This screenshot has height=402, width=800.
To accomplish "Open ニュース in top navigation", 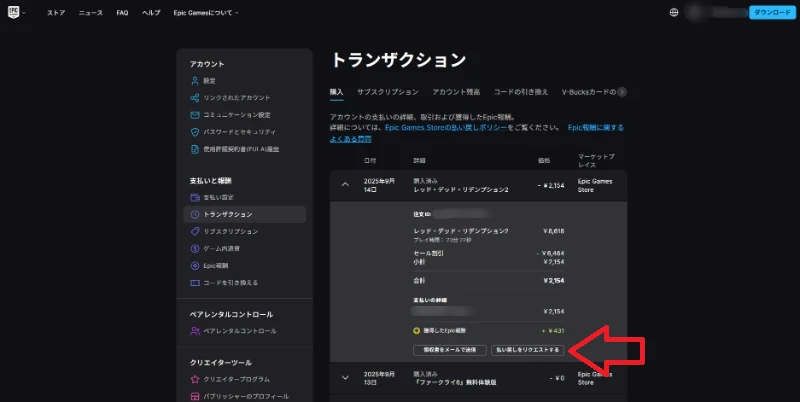I will 90,13.
